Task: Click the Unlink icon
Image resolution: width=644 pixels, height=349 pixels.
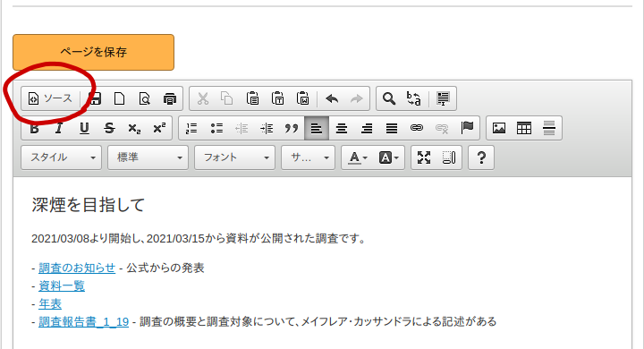Action: click(442, 128)
